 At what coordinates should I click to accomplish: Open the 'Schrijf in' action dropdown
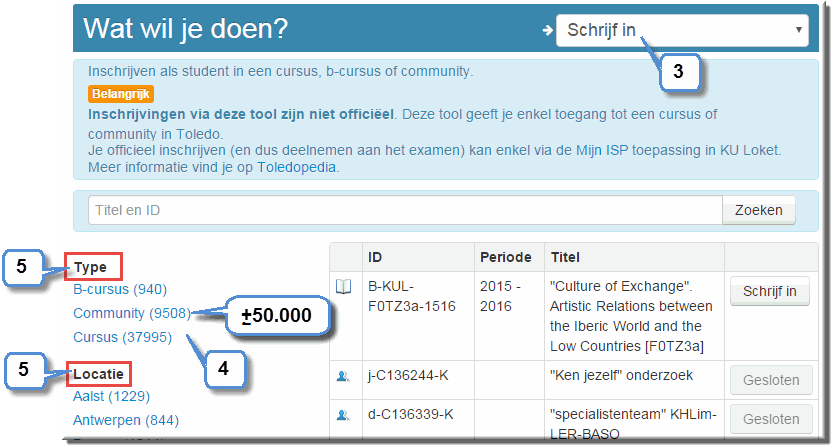[682, 30]
